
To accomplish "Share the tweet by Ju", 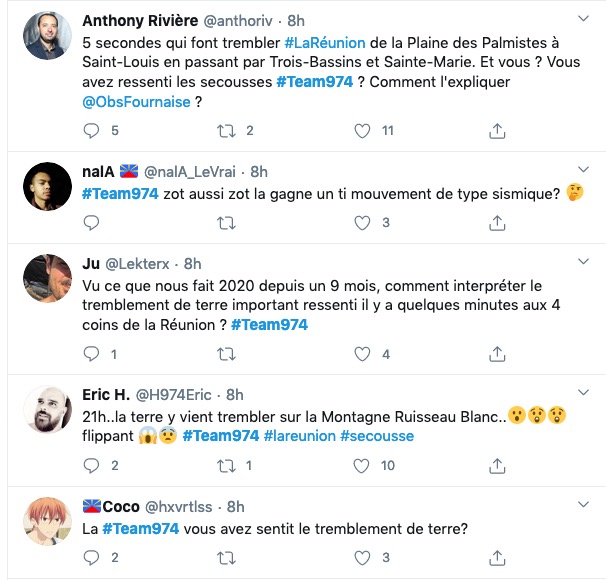I will [496, 354].
